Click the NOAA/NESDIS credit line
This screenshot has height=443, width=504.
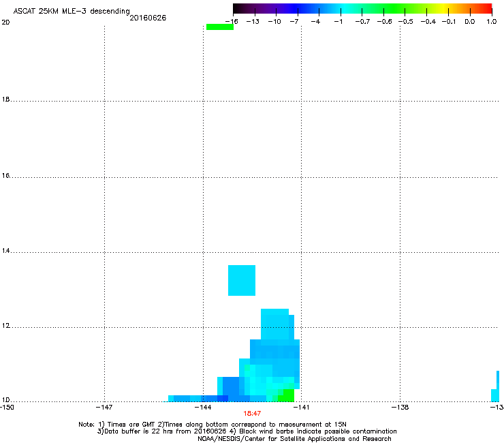294,439
